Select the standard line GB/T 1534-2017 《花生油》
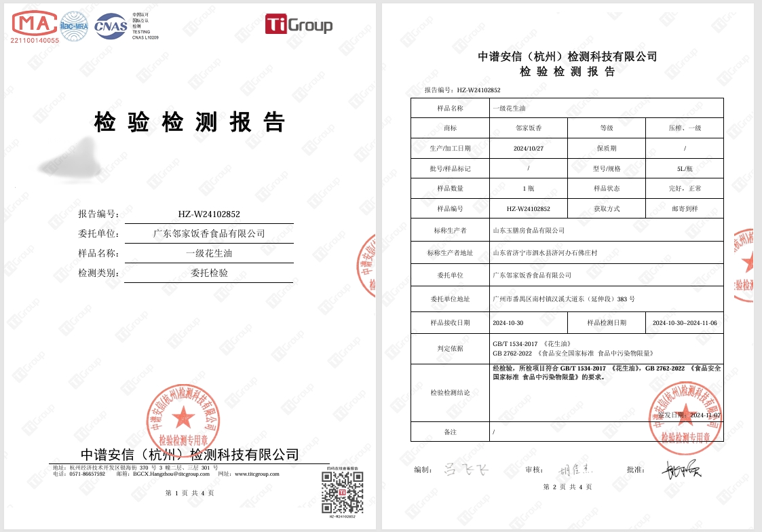Viewport: 762px width, 532px height. point(532,344)
